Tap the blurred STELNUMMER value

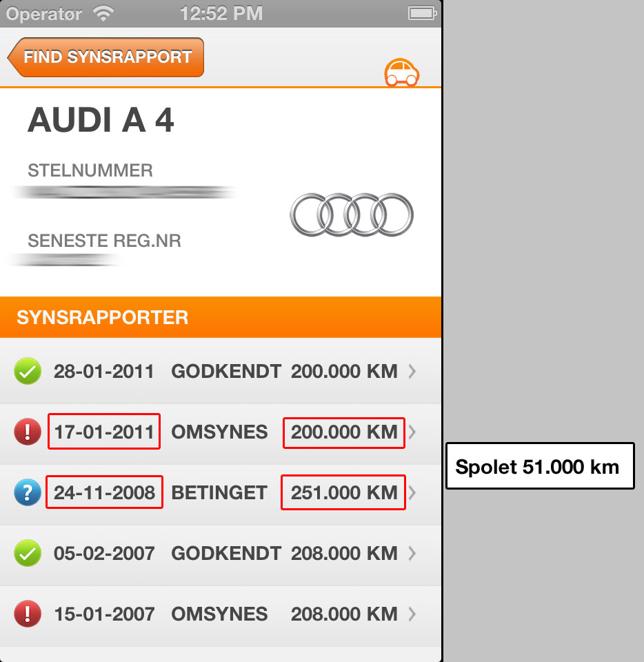click(123, 192)
